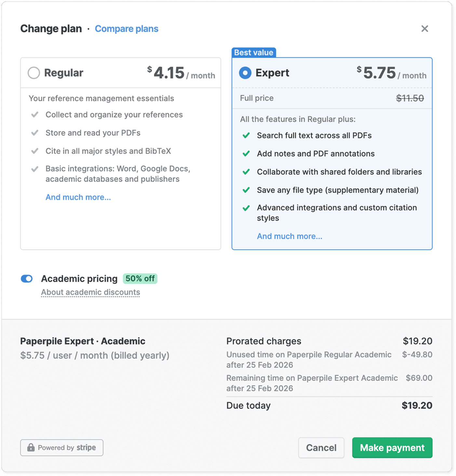
Task: Click the Best value badge
Action: click(254, 53)
